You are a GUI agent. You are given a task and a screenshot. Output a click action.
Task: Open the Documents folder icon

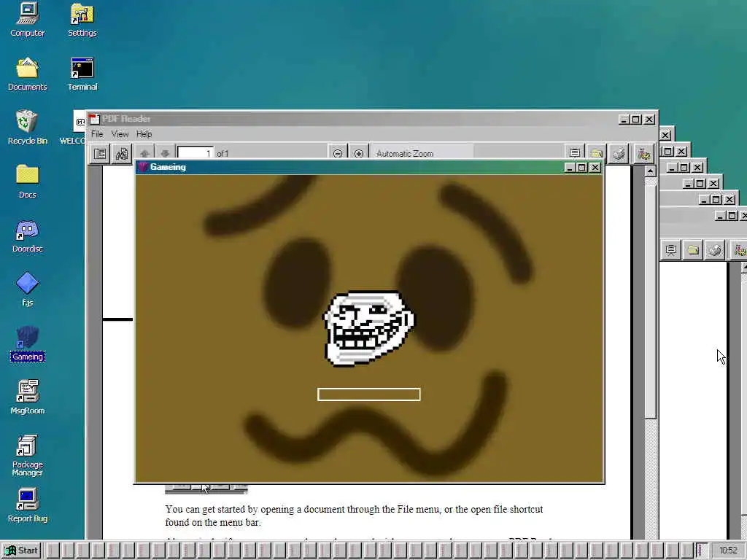tap(27, 74)
